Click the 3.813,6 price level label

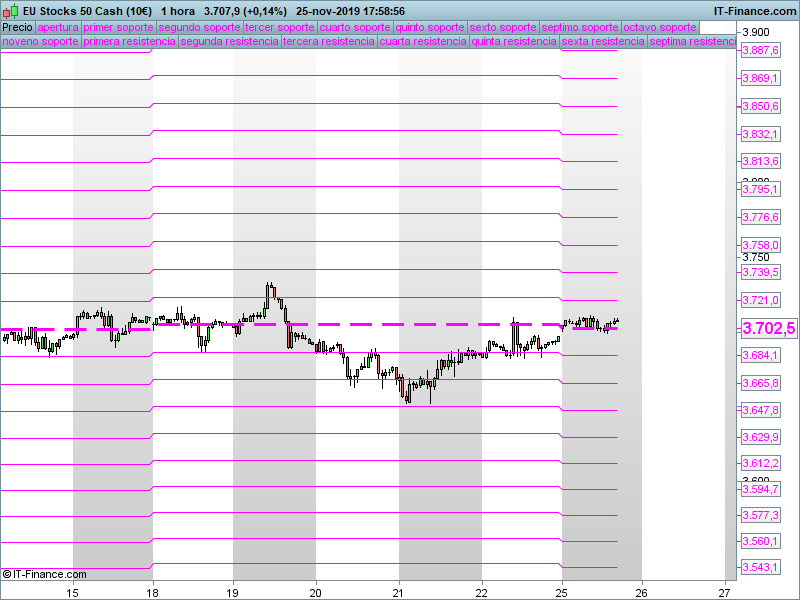(760, 161)
